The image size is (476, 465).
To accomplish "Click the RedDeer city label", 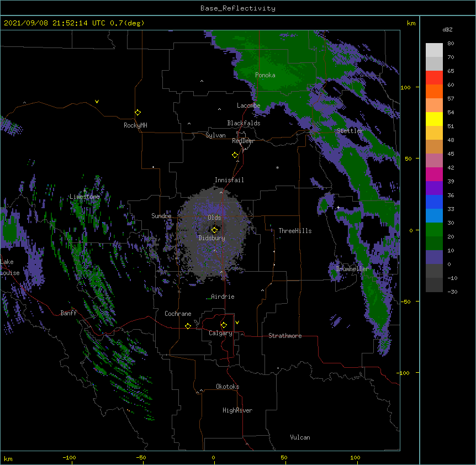I will point(243,141).
